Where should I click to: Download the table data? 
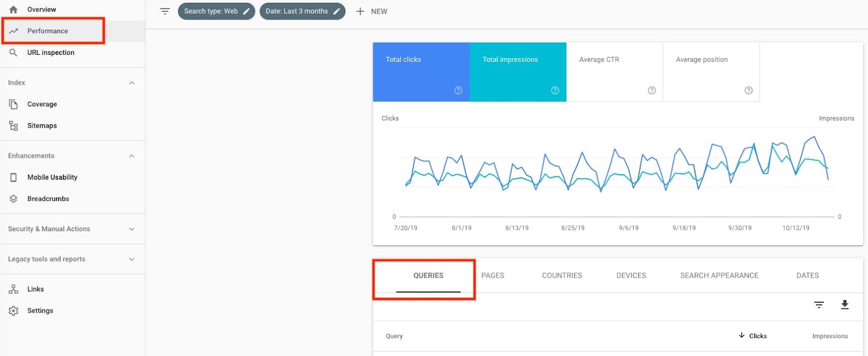845,305
